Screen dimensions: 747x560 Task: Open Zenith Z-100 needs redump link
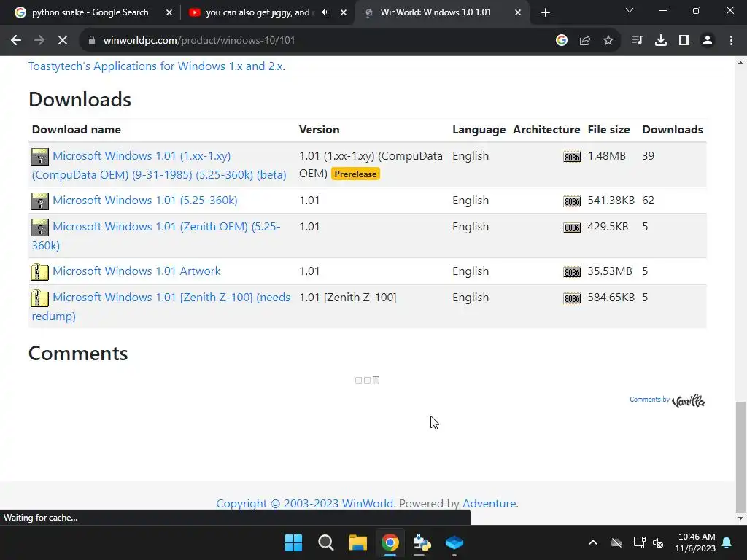tap(161, 307)
